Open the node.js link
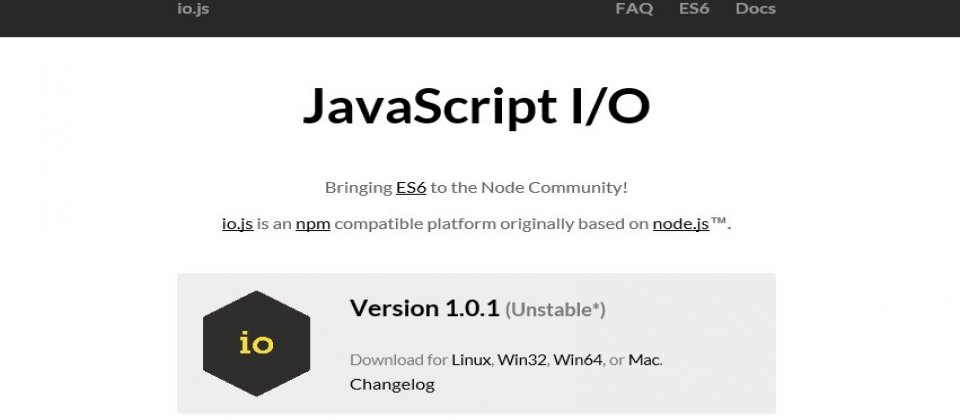960x420 pixels. pyautogui.click(x=681, y=224)
